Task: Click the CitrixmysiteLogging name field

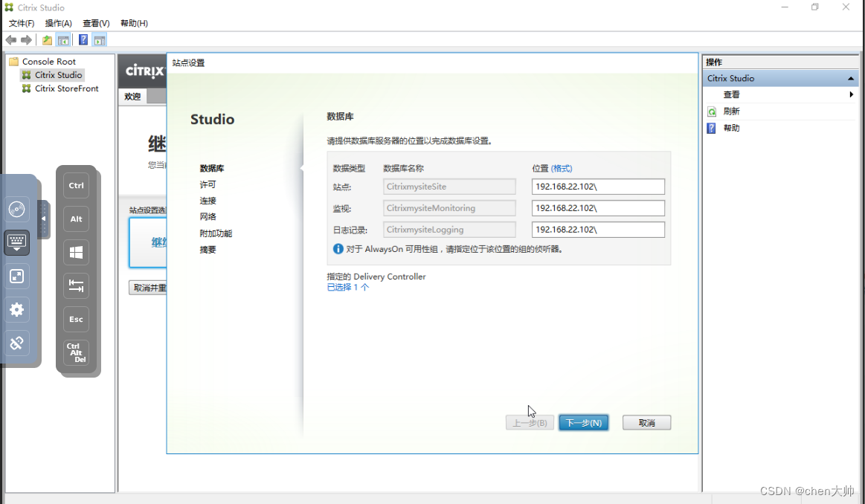Action: [x=449, y=230]
